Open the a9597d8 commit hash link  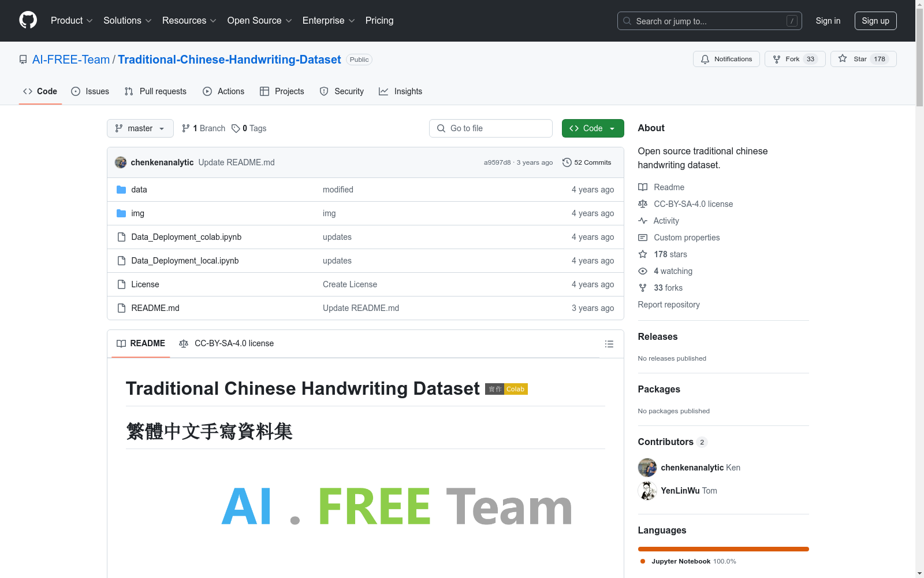click(497, 162)
